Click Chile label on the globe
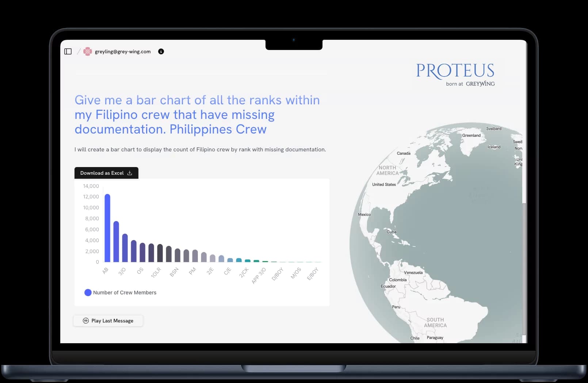The image size is (588, 383). pyautogui.click(x=415, y=338)
